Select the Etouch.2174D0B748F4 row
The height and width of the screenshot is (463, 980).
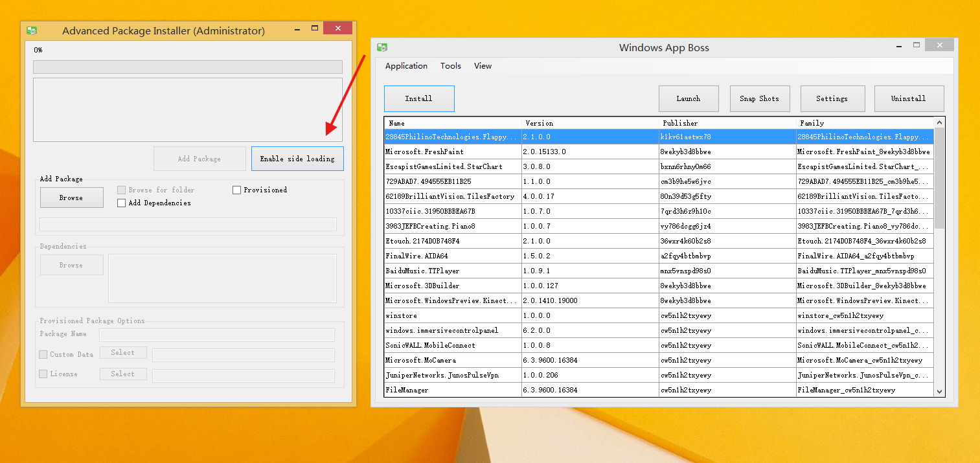pos(659,241)
